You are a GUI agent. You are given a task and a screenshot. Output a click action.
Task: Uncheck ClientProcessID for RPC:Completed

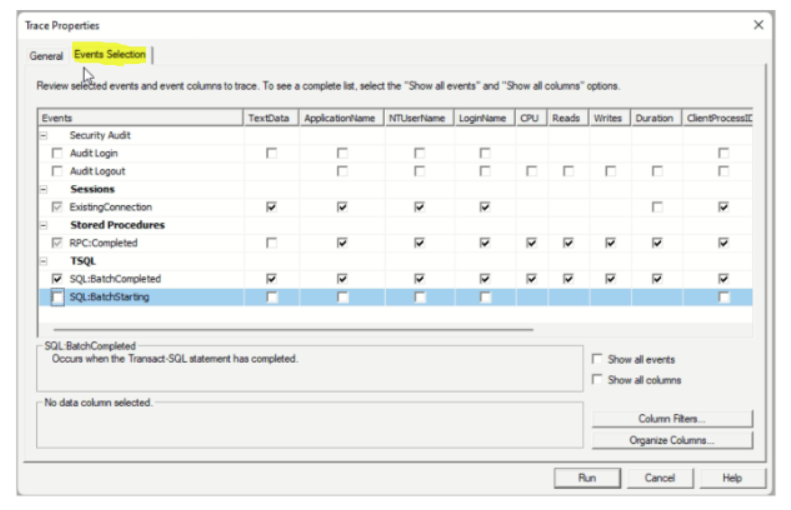tap(723, 243)
